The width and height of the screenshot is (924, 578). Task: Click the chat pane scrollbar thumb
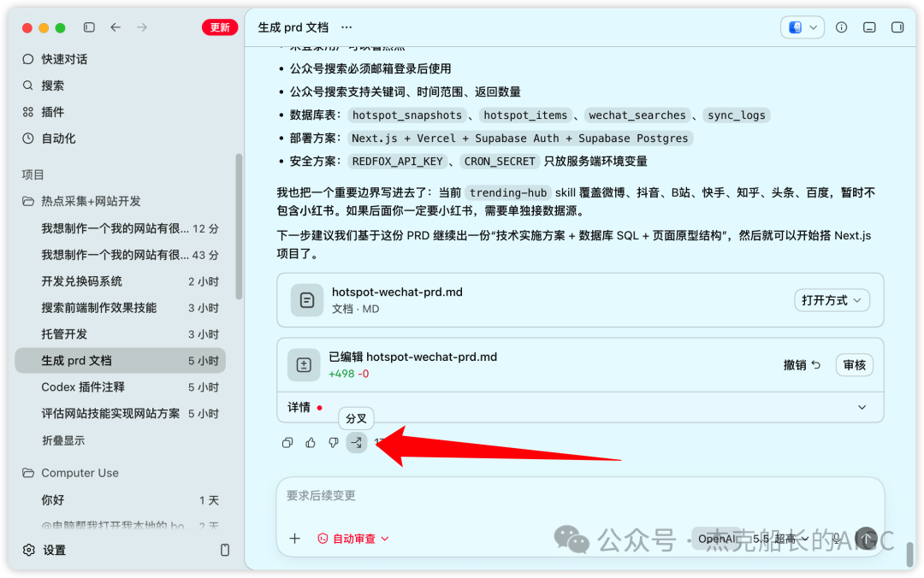(909, 555)
